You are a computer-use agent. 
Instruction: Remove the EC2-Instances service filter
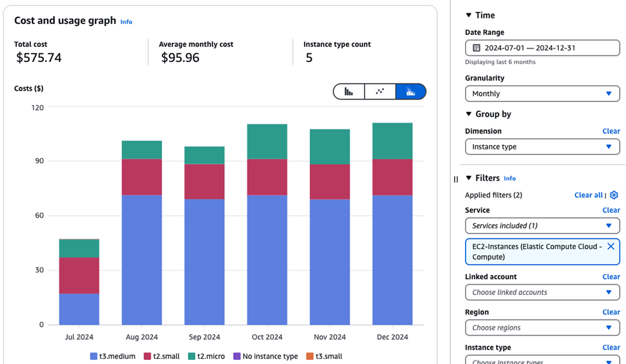click(x=610, y=247)
